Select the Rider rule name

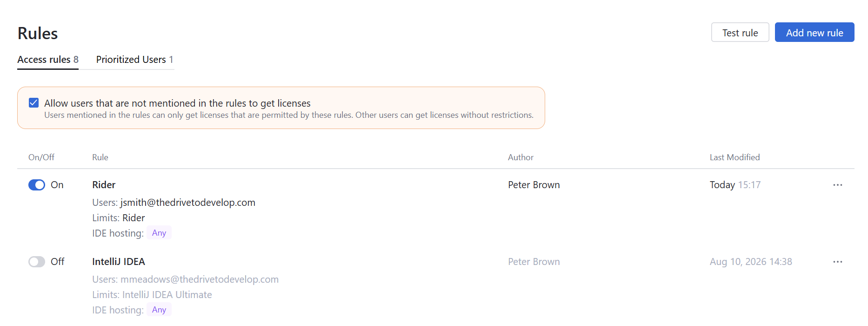tap(104, 185)
